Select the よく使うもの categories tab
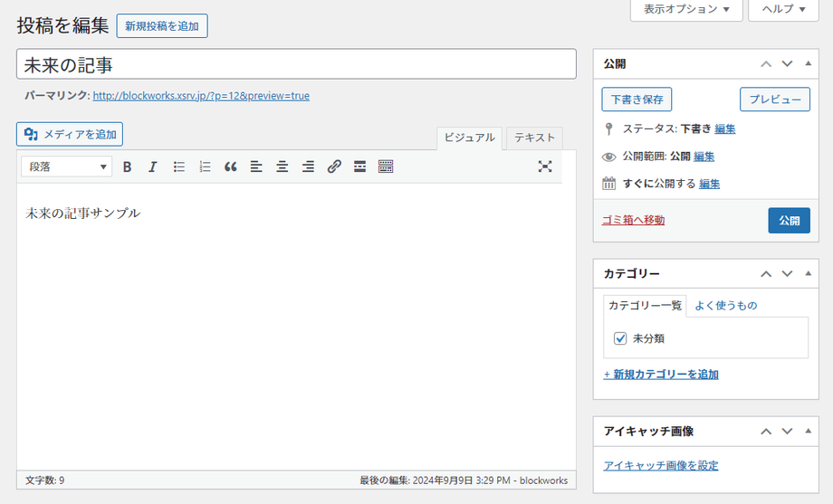This screenshot has width=833, height=504. tap(725, 305)
